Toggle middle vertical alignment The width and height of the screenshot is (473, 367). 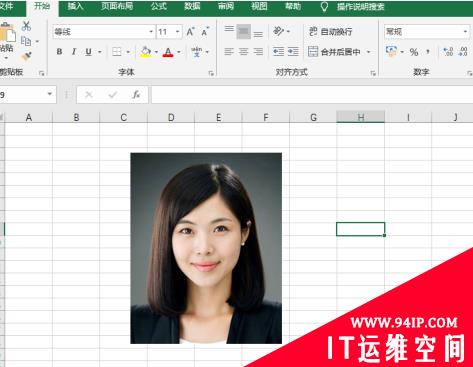pos(244,31)
